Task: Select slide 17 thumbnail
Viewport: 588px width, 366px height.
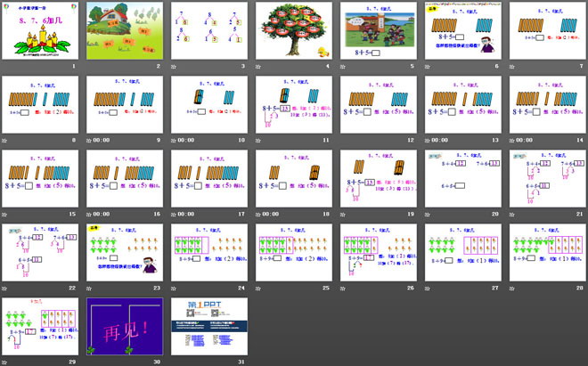Action: click(x=209, y=178)
